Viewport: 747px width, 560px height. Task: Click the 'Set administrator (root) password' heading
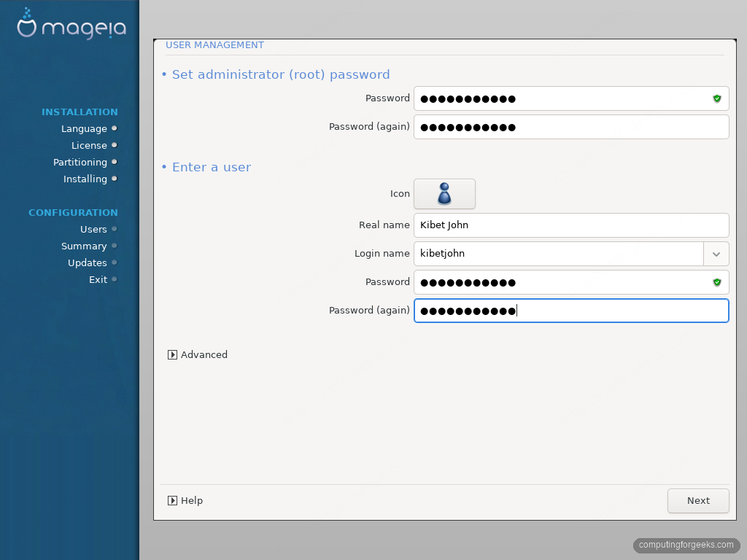coord(281,74)
